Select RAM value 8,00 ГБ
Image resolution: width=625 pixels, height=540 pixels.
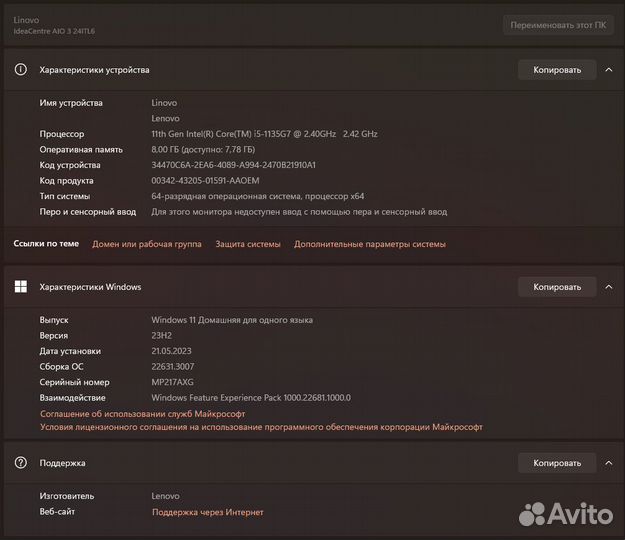(x=203, y=149)
